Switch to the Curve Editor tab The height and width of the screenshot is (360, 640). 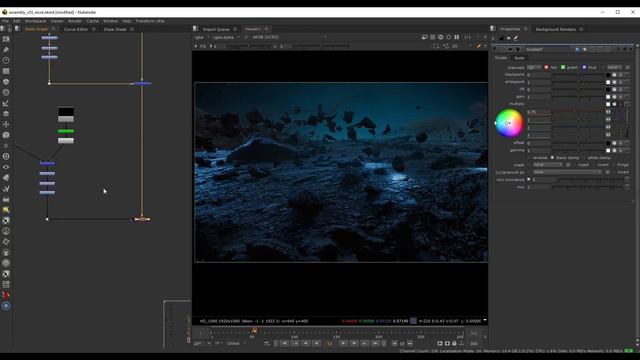76,29
